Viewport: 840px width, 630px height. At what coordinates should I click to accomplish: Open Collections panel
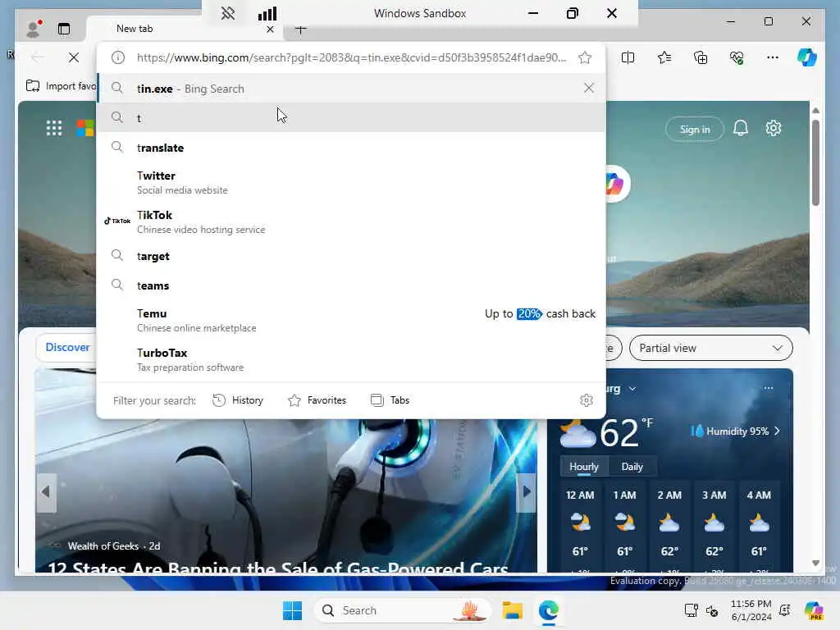701,57
